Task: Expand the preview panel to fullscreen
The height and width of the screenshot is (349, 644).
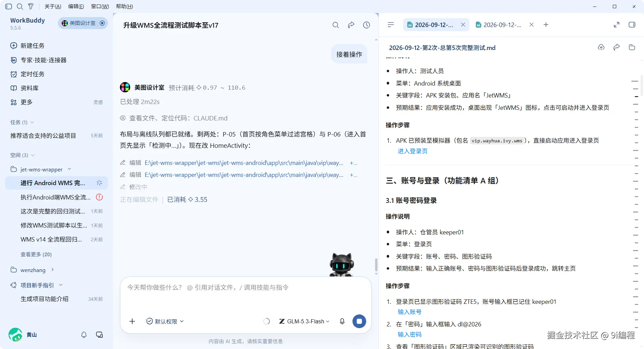Action: click(x=617, y=25)
